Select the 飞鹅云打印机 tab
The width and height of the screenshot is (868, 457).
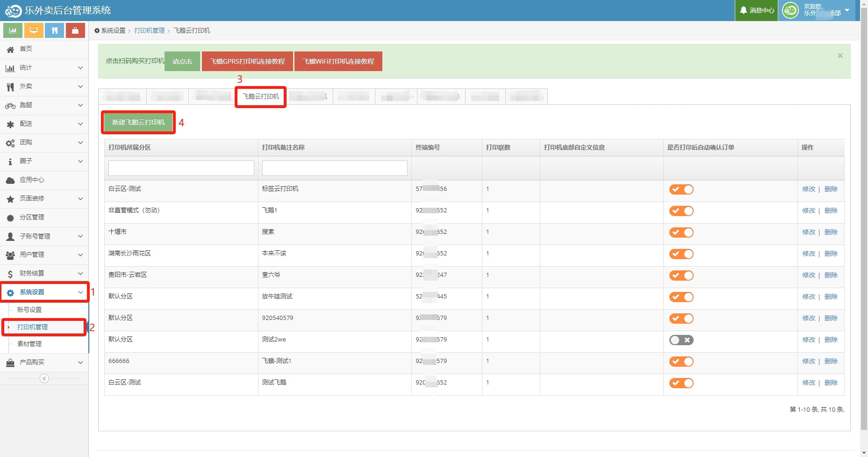point(260,97)
